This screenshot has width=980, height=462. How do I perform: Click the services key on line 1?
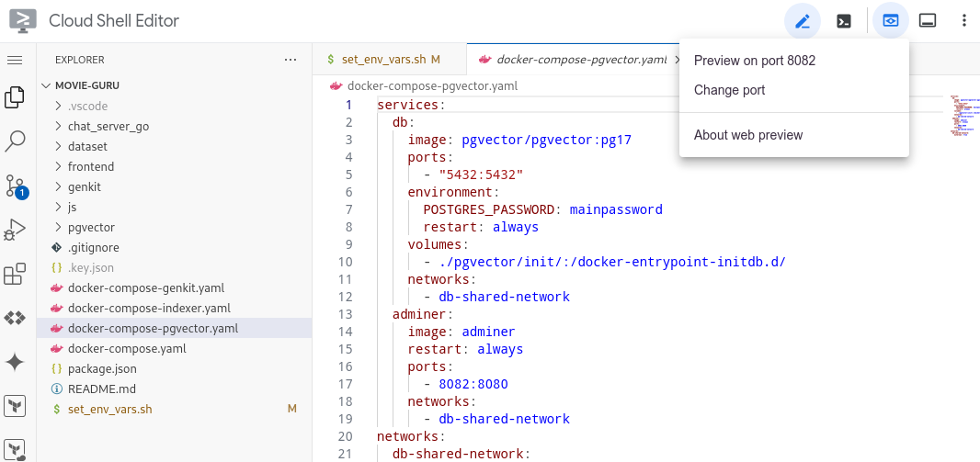tap(407, 105)
